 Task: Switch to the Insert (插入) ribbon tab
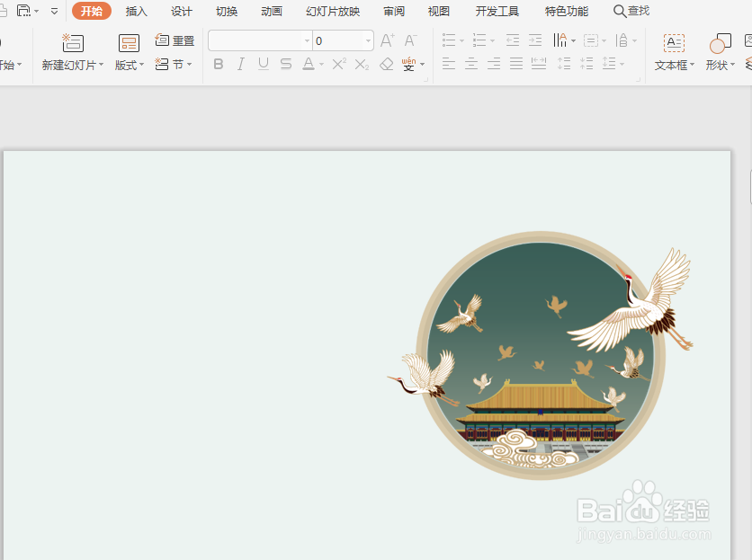pos(137,11)
